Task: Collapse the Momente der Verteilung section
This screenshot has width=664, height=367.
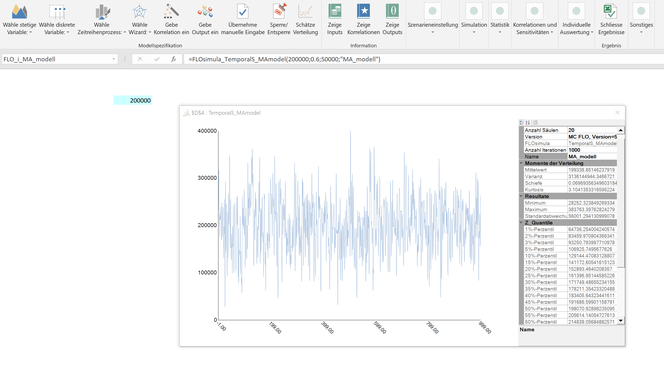Action: (x=521, y=163)
